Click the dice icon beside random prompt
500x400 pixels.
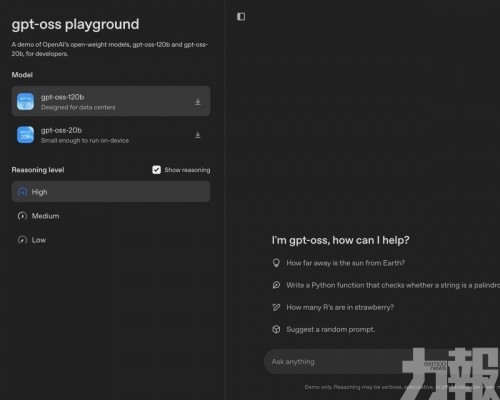click(x=276, y=329)
